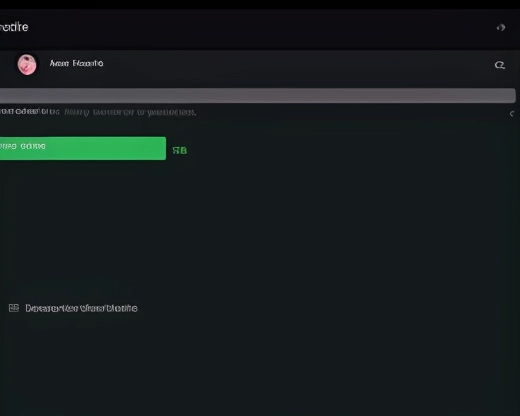Focus the wide gray input bar
The image size is (520, 416).
(x=258, y=96)
